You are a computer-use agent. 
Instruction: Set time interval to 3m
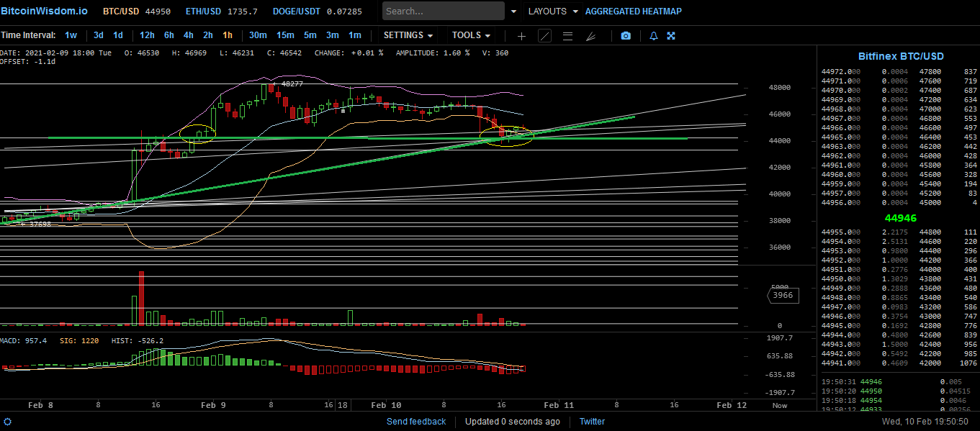coord(332,35)
